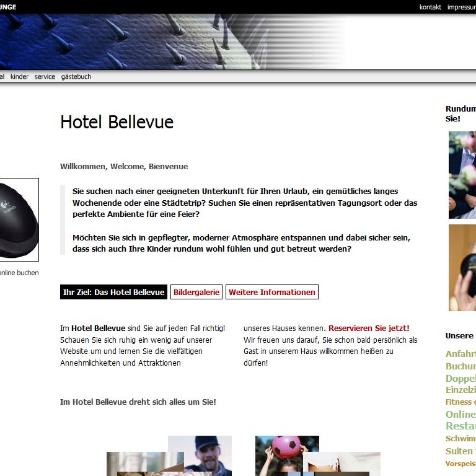The image size is (476, 476).
Task: Open the wedding couple photo thumbnail
Action: pyautogui.click(x=462, y=175)
